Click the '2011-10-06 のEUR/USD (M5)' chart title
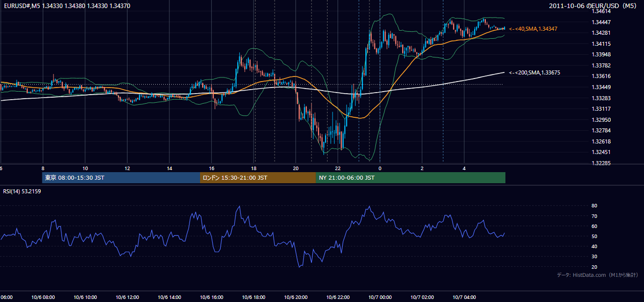The width and height of the screenshot is (644, 302). [x=593, y=6]
